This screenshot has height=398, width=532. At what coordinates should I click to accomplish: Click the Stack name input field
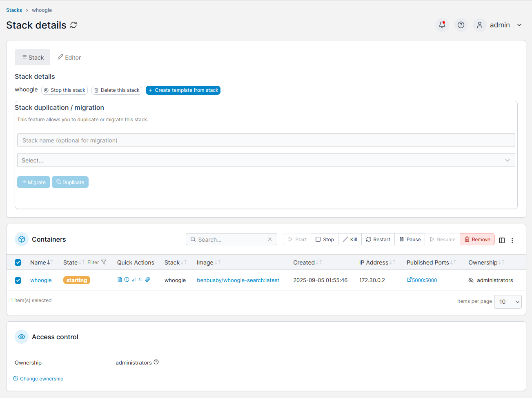pos(266,140)
